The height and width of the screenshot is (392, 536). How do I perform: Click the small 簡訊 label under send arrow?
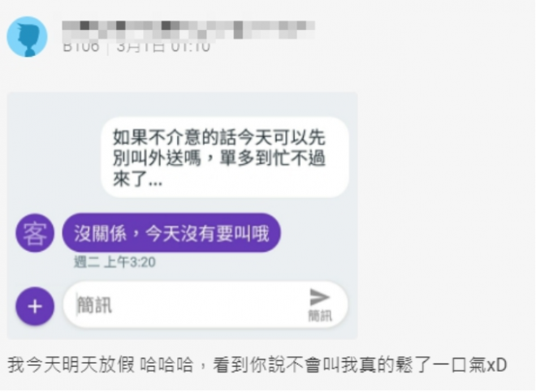point(320,316)
